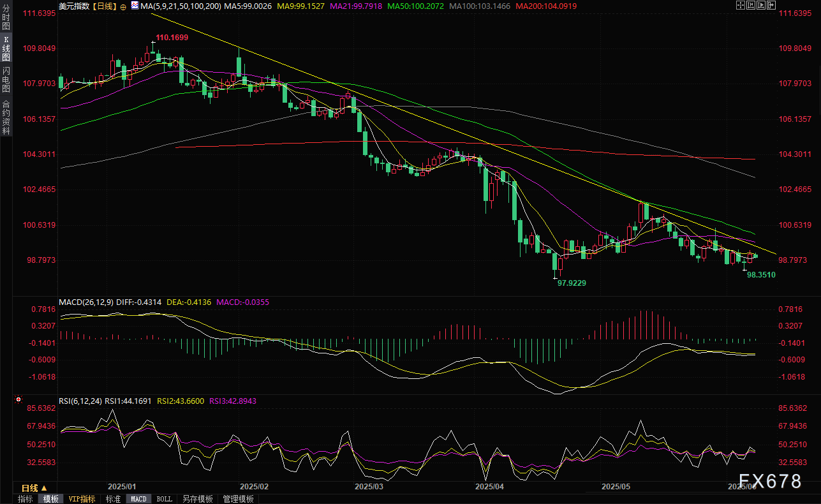This screenshot has width=821, height=504.
Task: Toggle the MACD template button
Action: pos(138,499)
